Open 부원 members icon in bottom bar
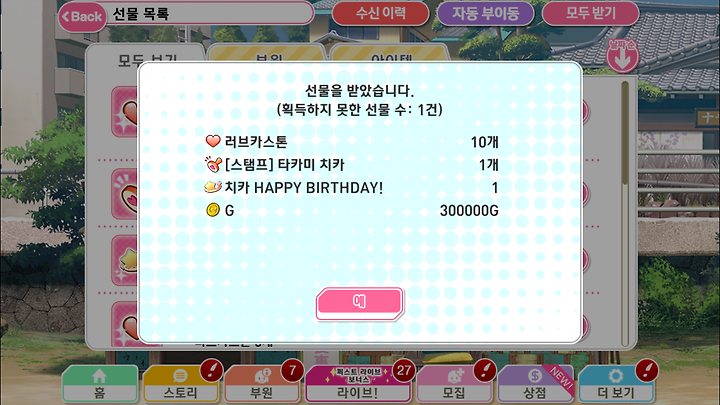The width and height of the screenshot is (720, 405). tap(262, 384)
